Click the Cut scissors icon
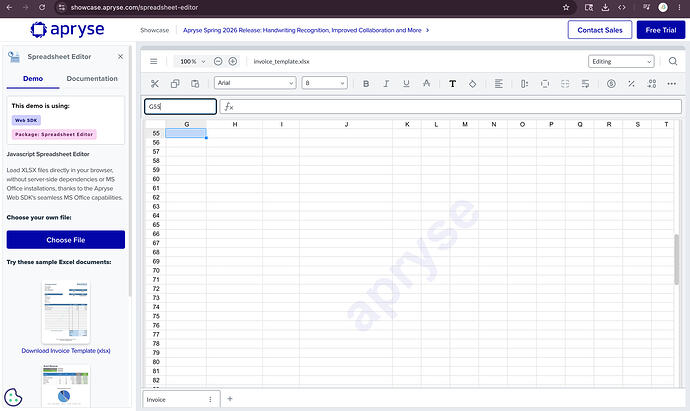Viewport: 690px width, 411px height. (155, 84)
